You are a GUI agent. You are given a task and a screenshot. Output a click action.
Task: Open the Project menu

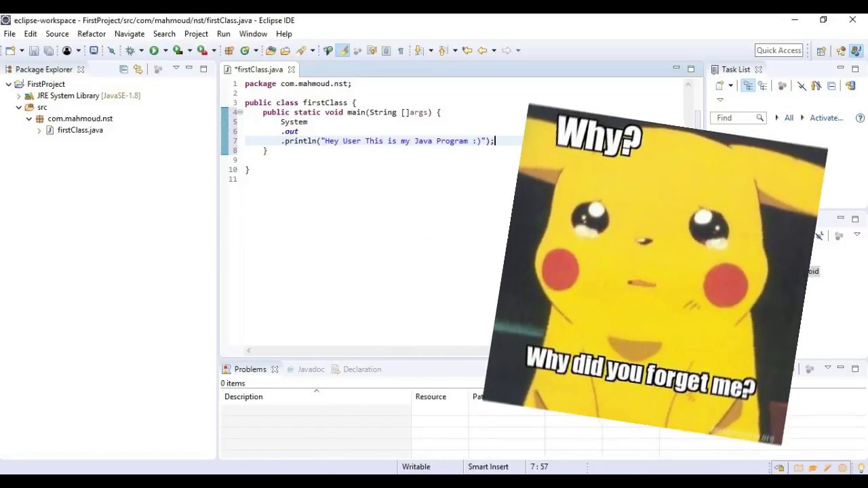[x=196, y=34]
